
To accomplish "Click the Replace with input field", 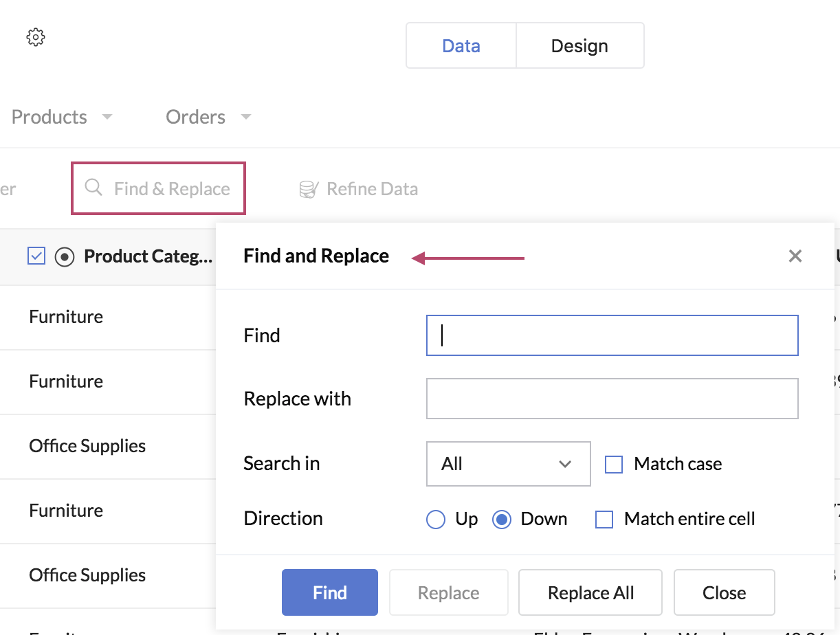I will click(612, 399).
